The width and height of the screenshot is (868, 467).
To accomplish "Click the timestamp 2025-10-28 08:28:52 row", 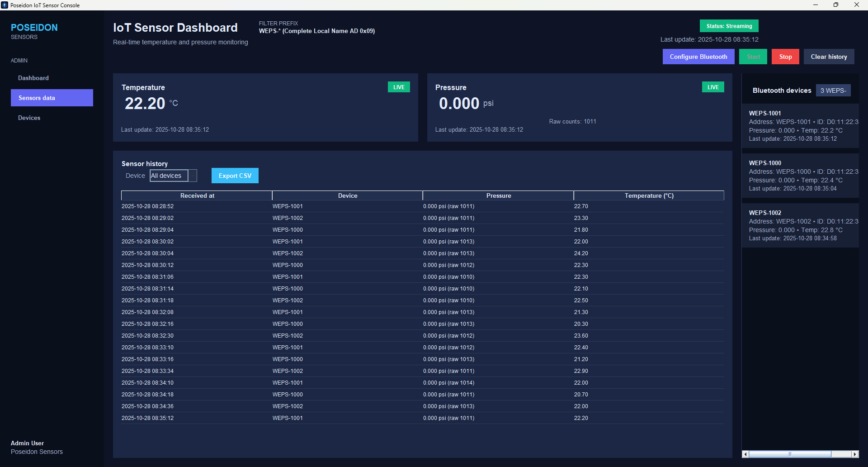I will [423, 206].
